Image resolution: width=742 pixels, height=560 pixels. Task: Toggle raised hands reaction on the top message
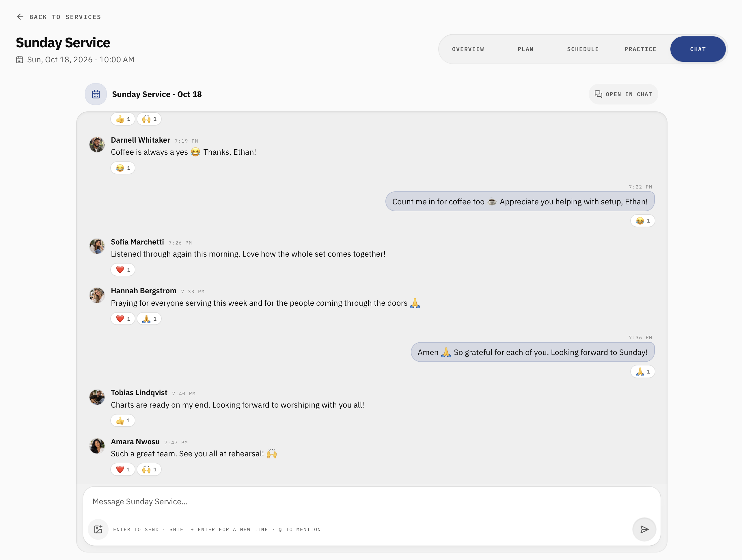149,119
